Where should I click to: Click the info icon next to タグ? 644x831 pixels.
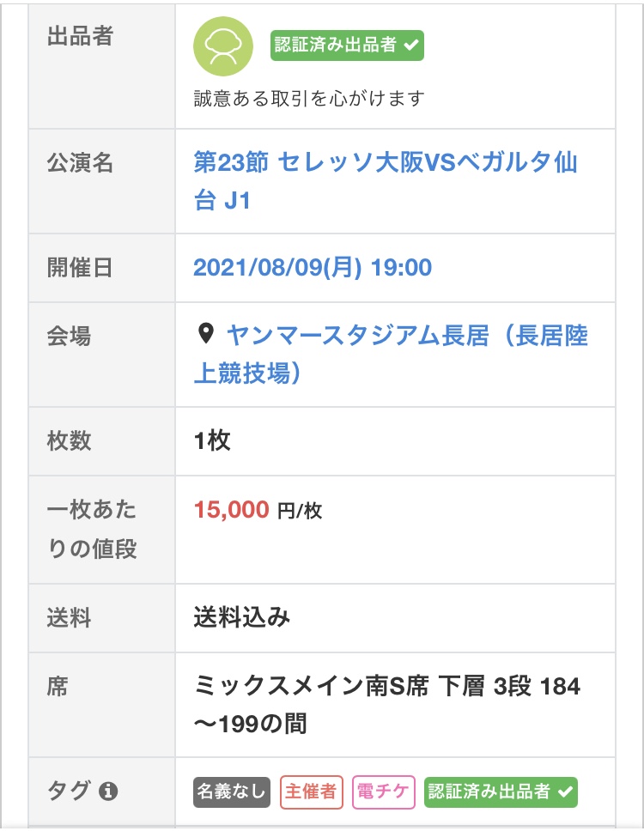click(108, 792)
